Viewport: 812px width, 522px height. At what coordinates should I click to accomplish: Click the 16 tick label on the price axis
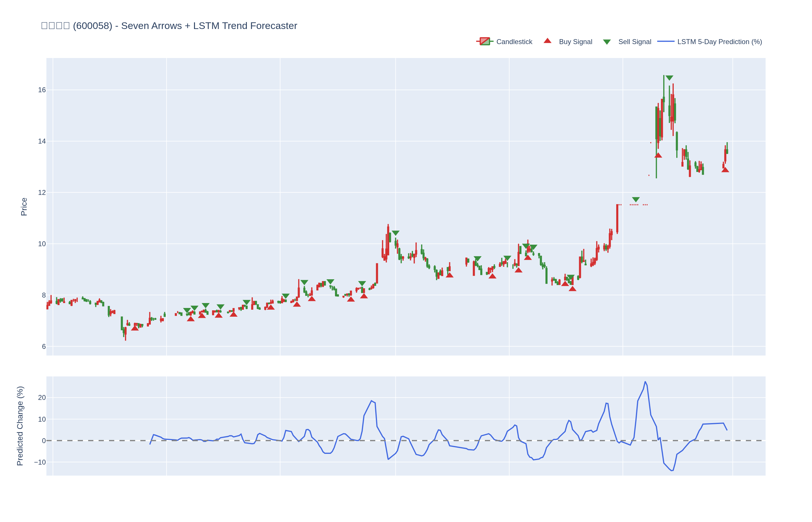click(42, 90)
